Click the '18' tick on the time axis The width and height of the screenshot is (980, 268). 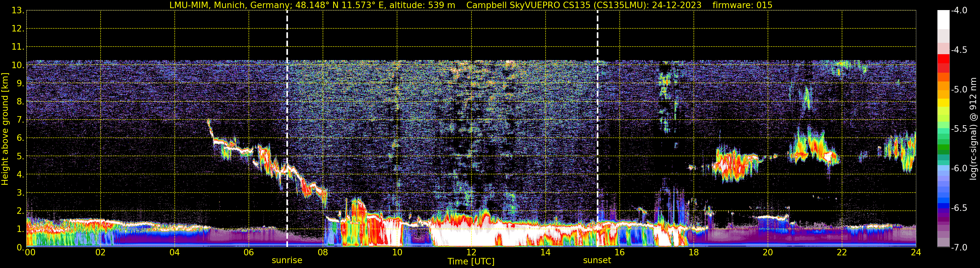click(694, 252)
